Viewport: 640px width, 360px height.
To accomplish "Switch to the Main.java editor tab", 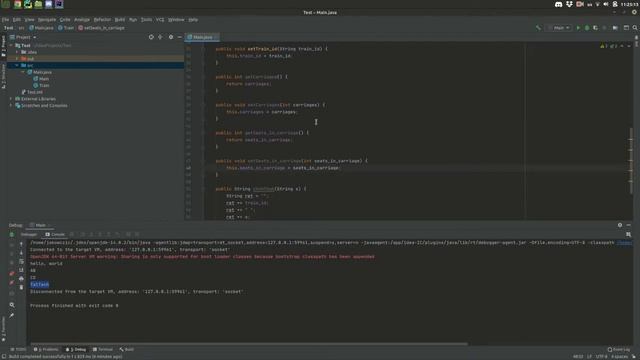I will pos(202,37).
